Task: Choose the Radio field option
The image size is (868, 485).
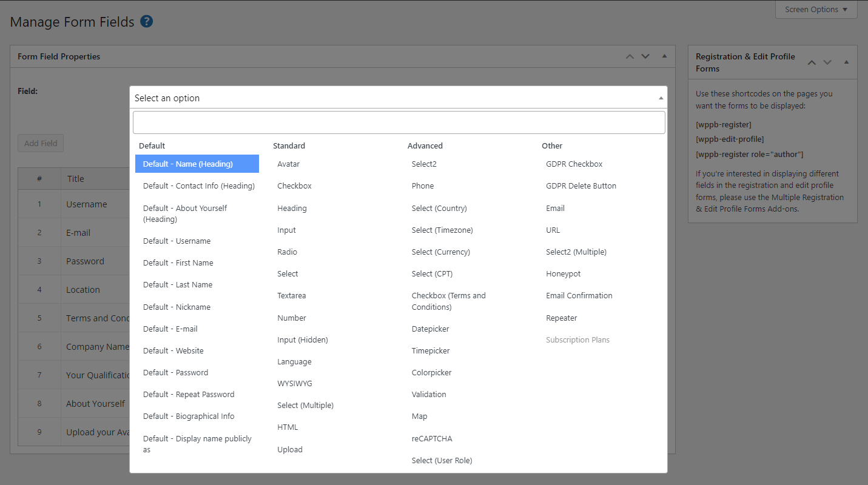Action: pyautogui.click(x=287, y=252)
